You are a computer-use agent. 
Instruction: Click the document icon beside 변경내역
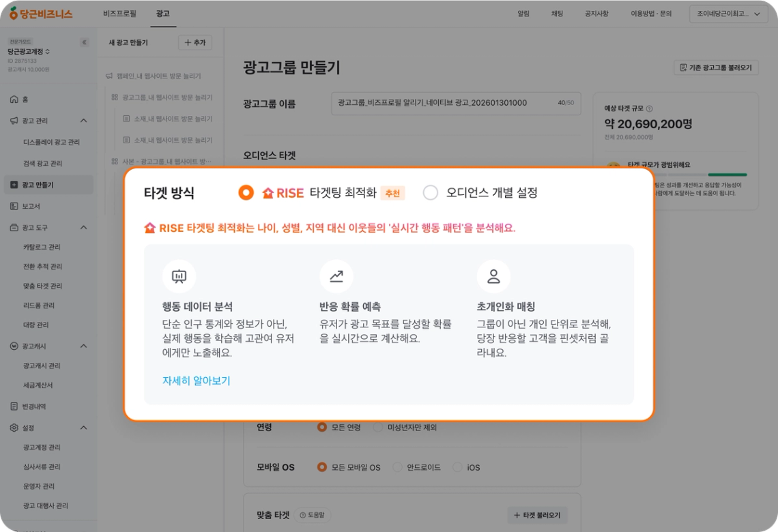(x=14, y=406)
